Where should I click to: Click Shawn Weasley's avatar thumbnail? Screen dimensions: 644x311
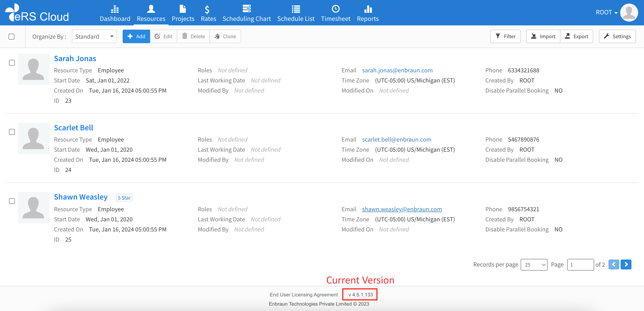(34, 208)
